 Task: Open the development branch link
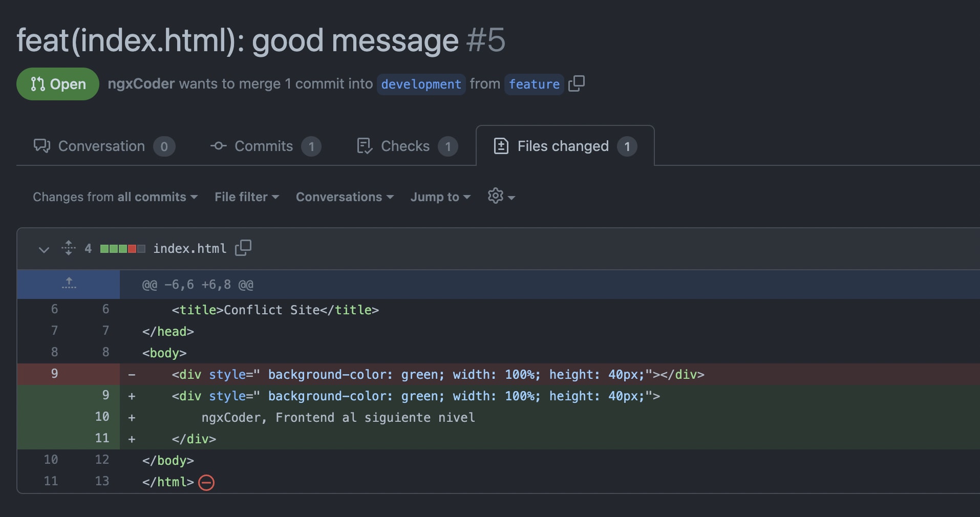[421, 84]
